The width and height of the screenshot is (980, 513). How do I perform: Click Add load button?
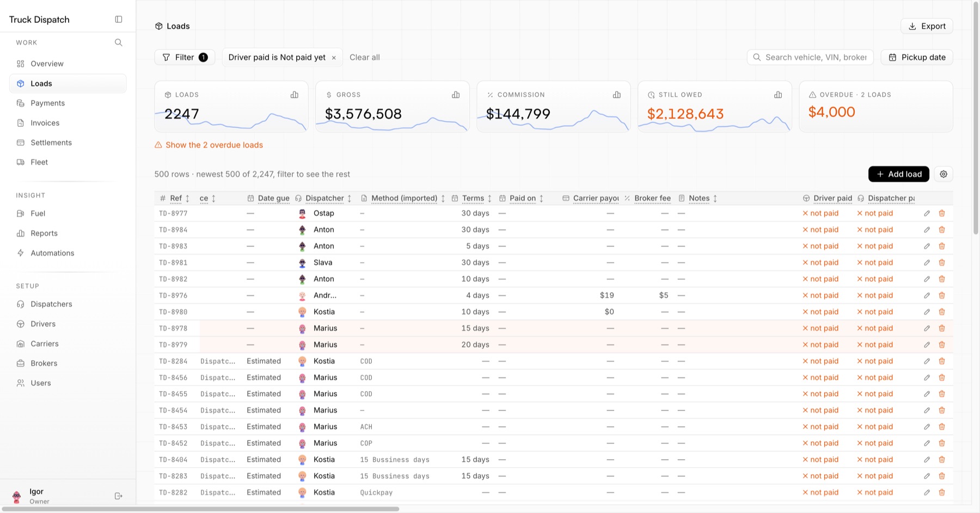click(x=899, y=174)
